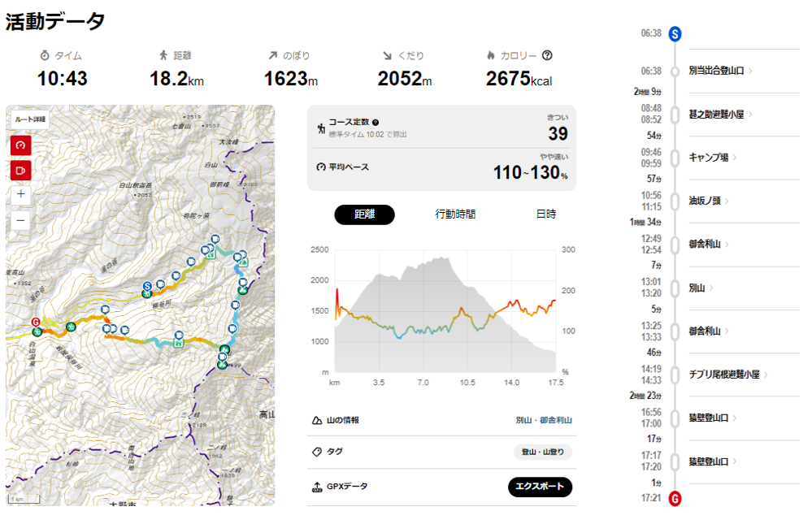Viewport: 812px width, 524px height.
Task: Toggle the red pace display map button
Action: point(20,145)
